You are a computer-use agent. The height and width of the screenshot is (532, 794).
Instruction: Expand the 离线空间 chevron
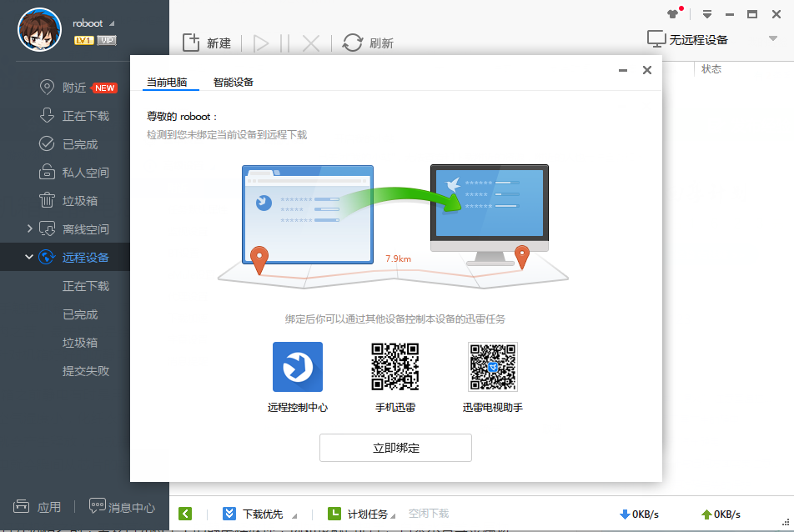(x=29, y=228)
